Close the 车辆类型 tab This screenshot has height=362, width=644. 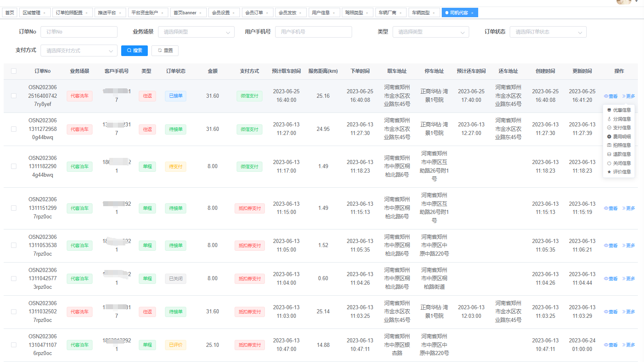click(434, 13)
